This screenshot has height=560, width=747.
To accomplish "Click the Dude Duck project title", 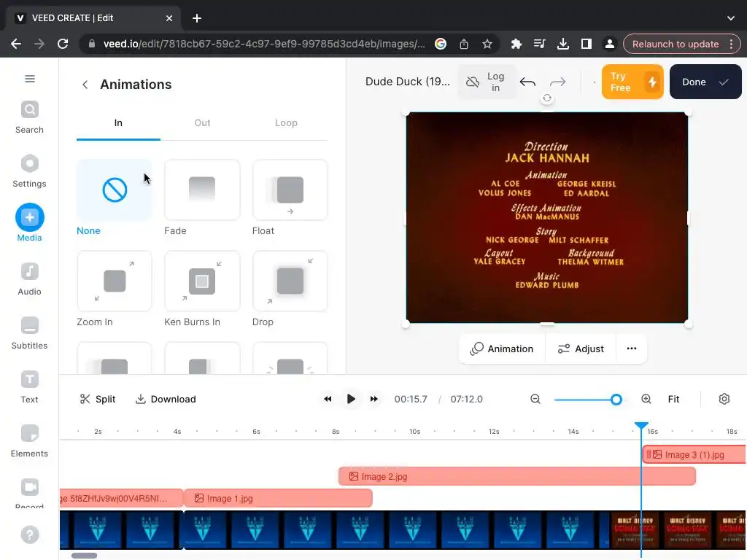I will 407,82.
